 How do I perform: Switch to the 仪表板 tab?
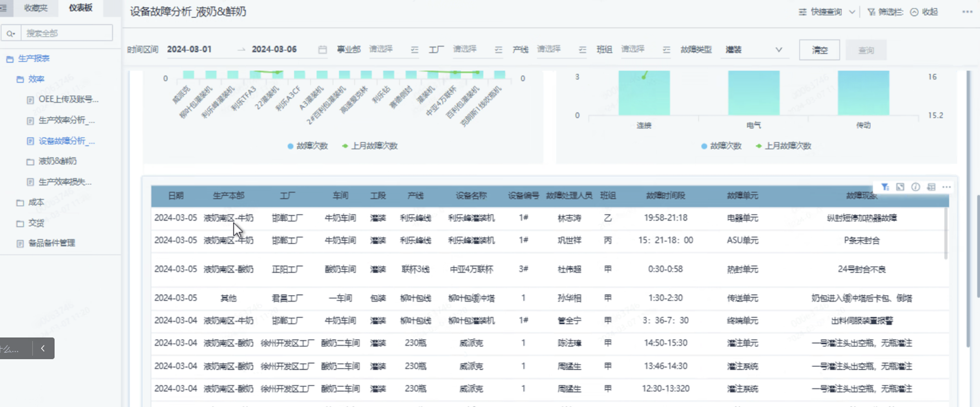click(x=80, y=8)
